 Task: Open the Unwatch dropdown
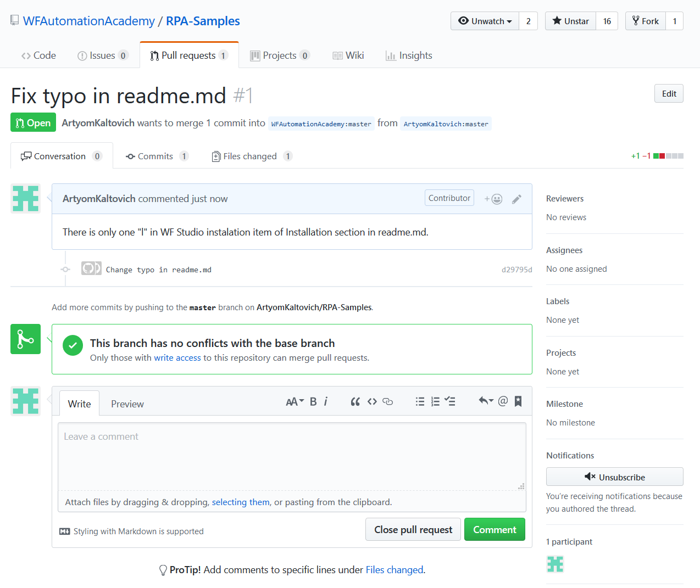click(485, 21)
